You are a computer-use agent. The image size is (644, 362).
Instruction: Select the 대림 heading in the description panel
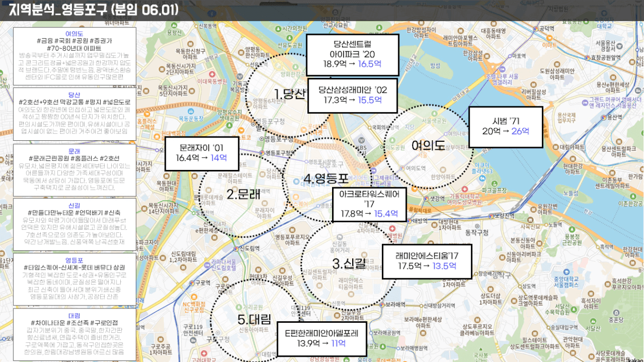74,315
